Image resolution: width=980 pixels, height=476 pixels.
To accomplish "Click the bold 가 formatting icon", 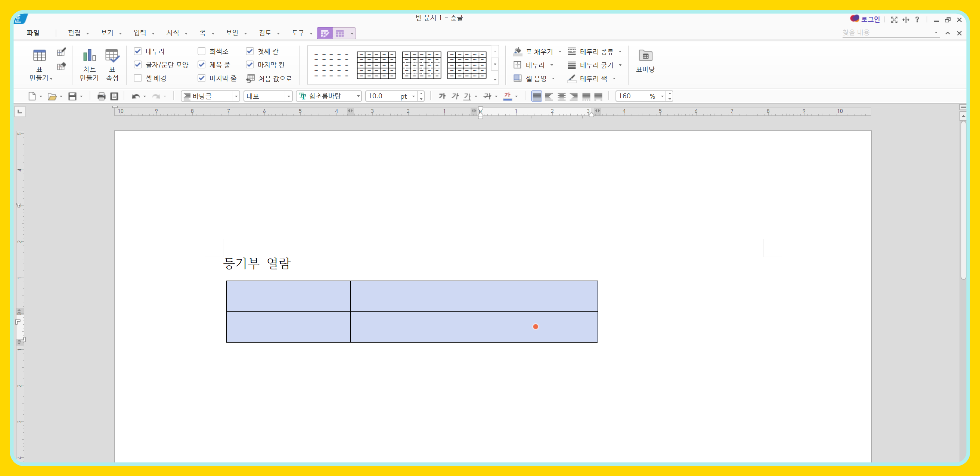I will [x=442, y=96].
